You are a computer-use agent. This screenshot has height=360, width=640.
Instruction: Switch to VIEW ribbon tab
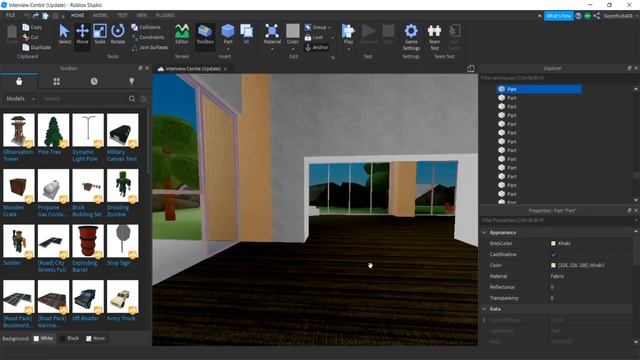(142, 15)
